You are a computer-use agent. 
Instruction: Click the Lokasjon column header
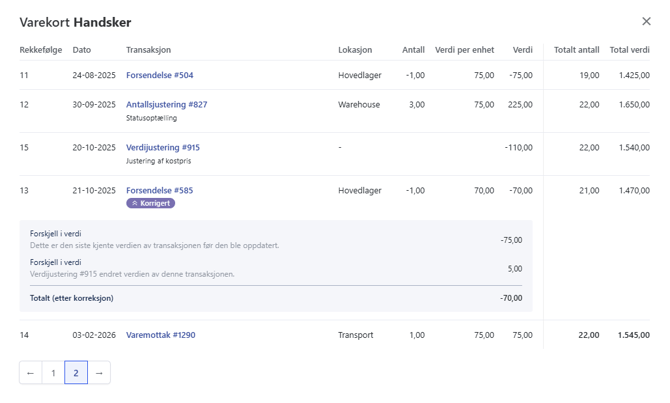(x=355, y=49)
